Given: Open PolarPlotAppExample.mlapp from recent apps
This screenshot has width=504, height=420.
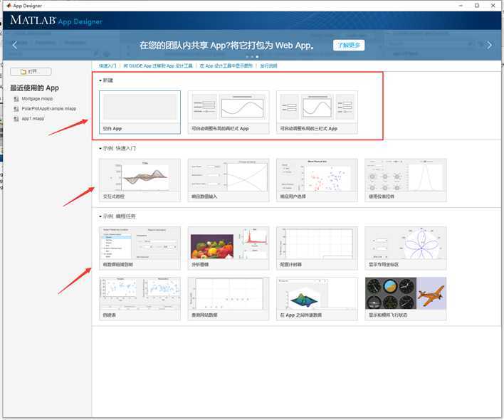Looking at the screenshot, I should tap(48, 109).
